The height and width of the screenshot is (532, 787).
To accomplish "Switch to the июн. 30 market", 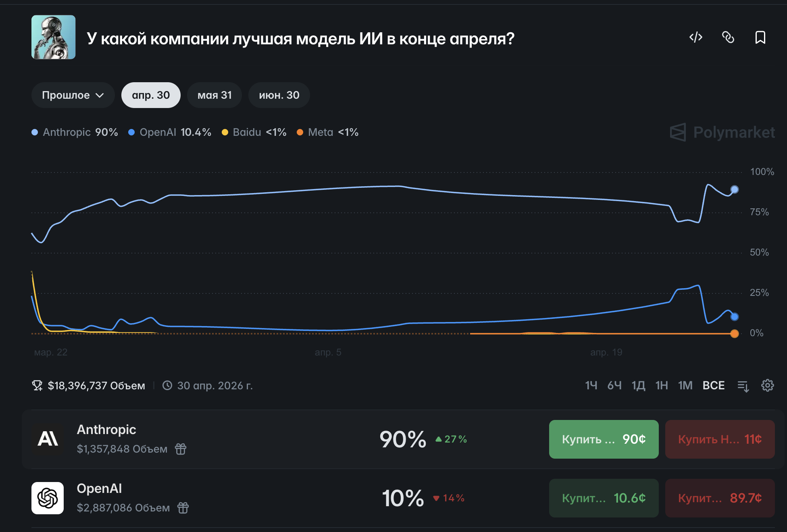I will [279, 95].
